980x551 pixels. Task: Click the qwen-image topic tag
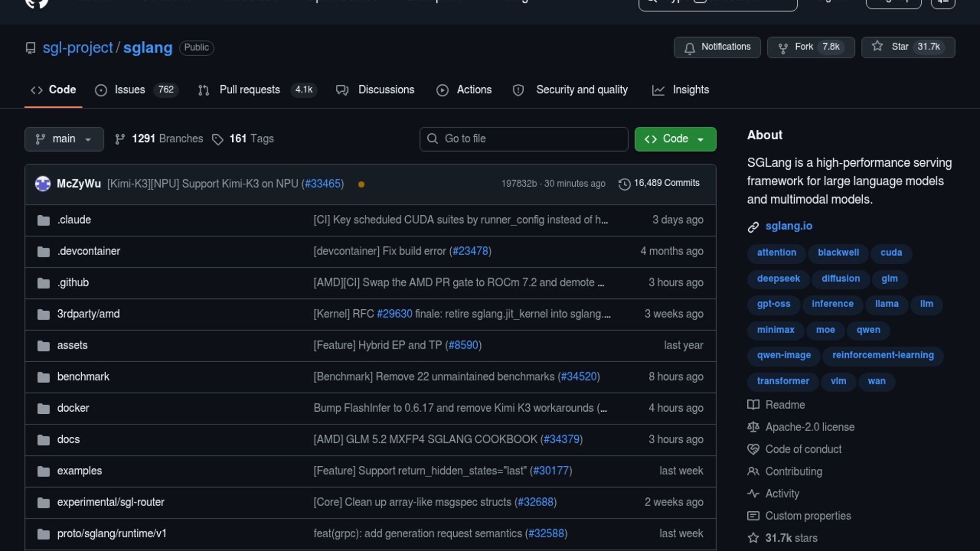coord(784,355)
